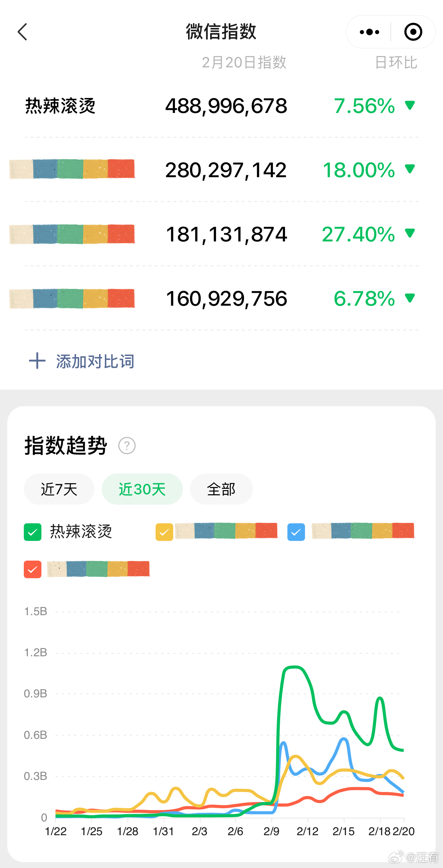The height and width of the screenshot is (868, 443).
Task: Tap the plus icon to add comparison
Action: [37, 361]
